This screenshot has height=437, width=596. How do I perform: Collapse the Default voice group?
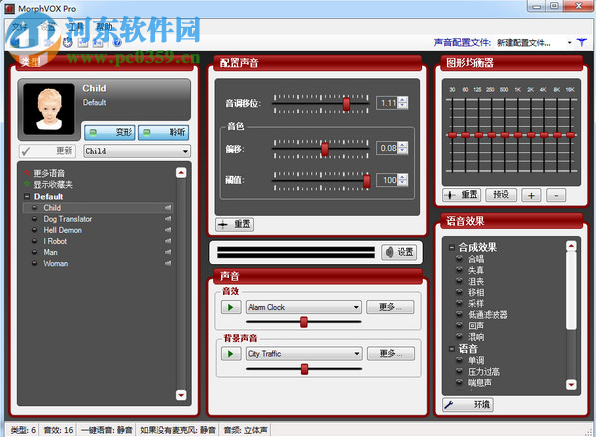[x=27, y=196]
